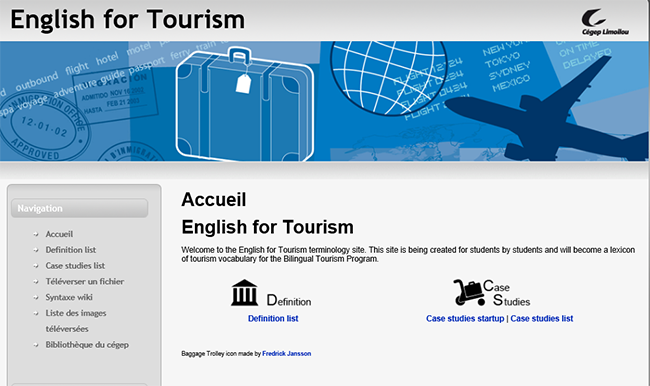Screen dimensions: 650x386
Task: Click the bold Definition list link under the Definition icon
Action: click(273, 318)
